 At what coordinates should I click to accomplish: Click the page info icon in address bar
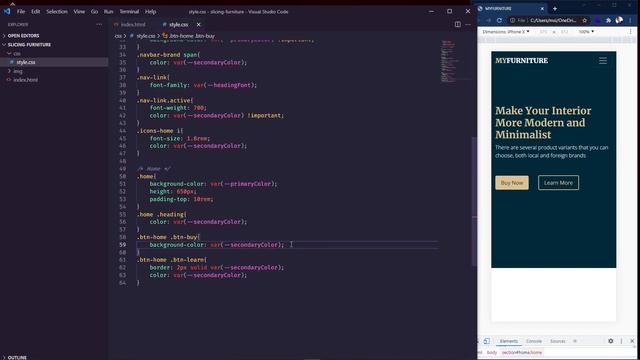pos(512,20)
